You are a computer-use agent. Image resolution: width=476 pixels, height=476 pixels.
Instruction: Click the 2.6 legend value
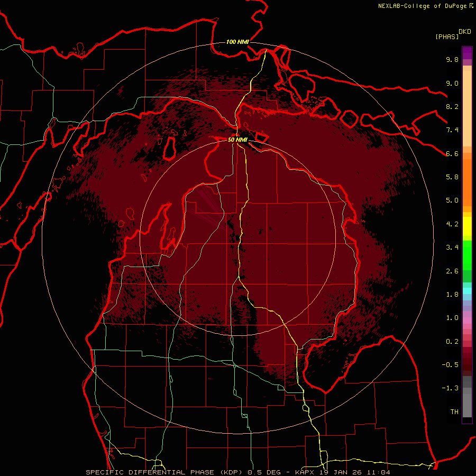[452, 271]
